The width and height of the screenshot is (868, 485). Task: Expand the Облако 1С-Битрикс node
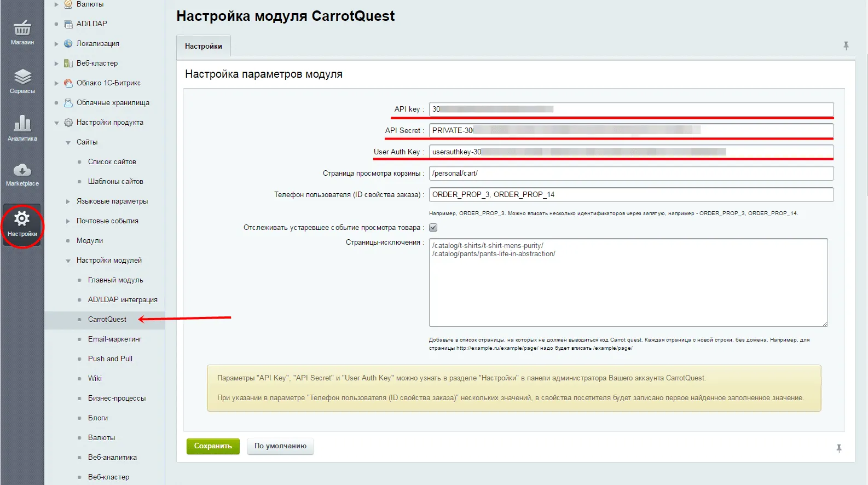coord(56,83)
